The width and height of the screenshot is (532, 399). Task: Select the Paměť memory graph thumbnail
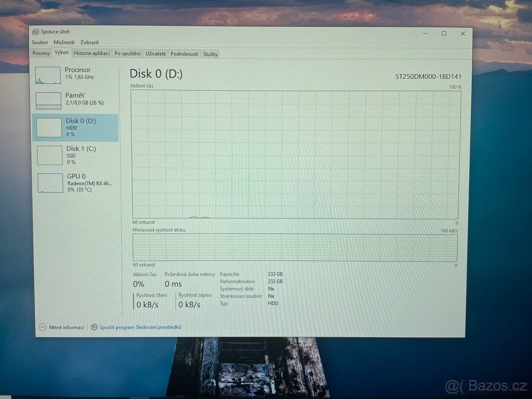click(48, 101)
